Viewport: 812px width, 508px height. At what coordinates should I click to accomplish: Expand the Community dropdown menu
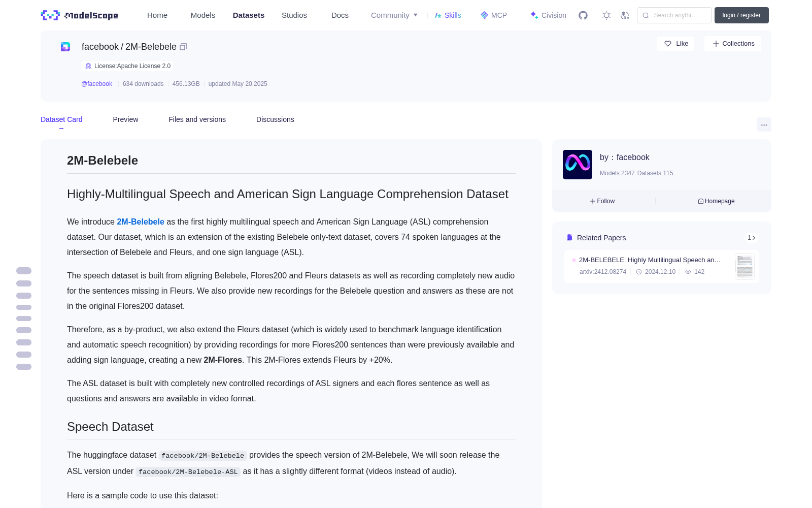pyautogui.click(x=394, y=15)
